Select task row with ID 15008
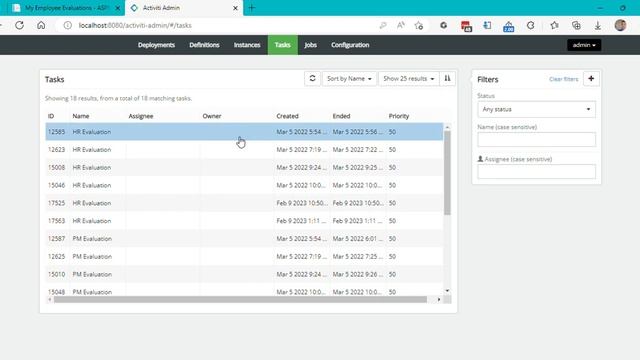The image size is (640, 360). coord(244,167)
